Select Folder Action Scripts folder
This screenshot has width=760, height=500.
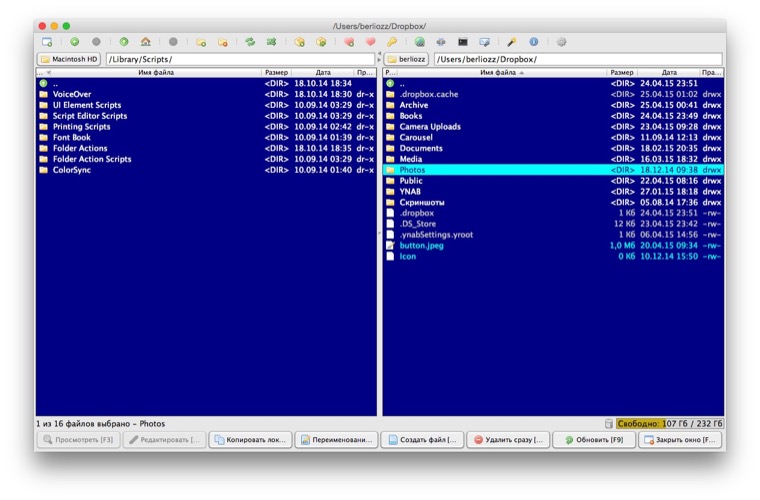[x=206, y=159]
